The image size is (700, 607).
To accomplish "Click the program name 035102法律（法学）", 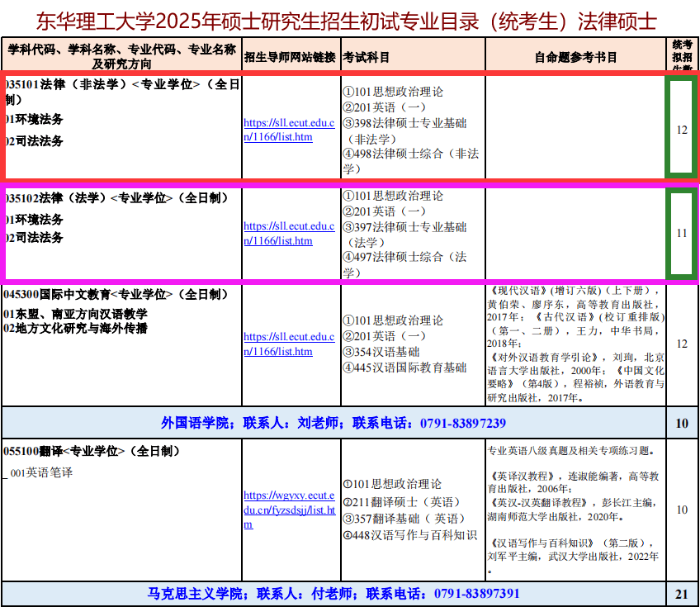I will 116,198.
